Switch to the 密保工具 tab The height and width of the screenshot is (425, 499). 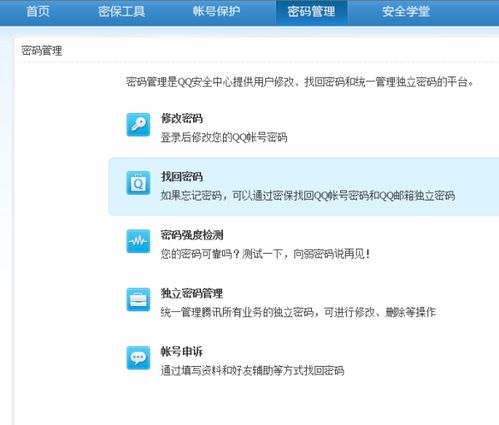[121, 12]
